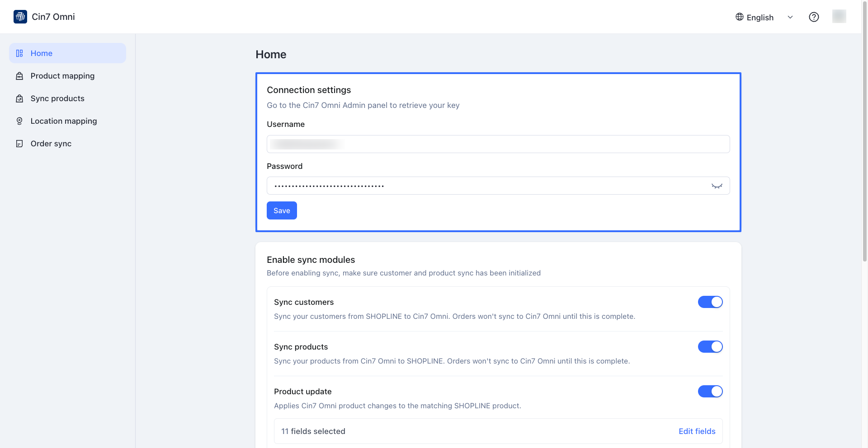Click the 'Sync your customers from SHOPLINE' description
This screenshot has height=448, width=868.
(455, 316)
